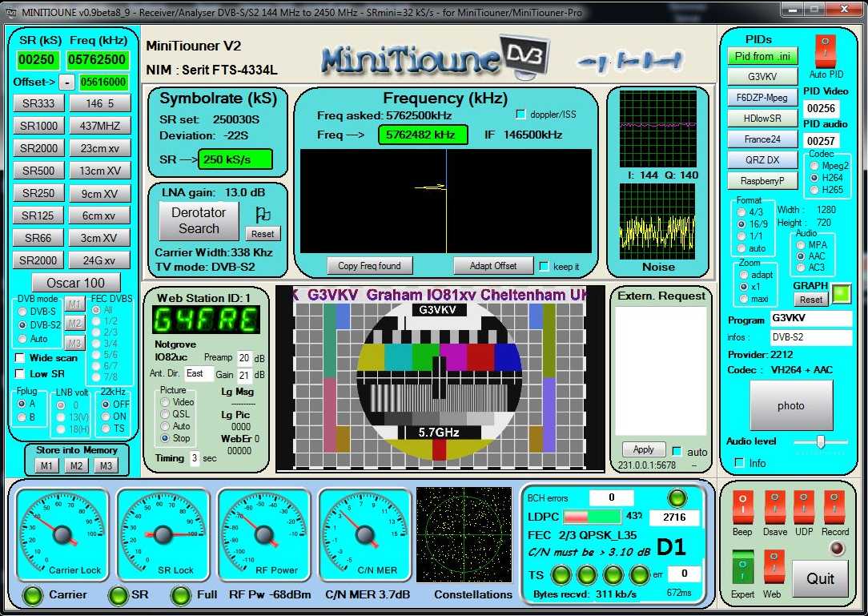Image resolution: width=868 pixels, height=616 pixels.
Task: Select the QRZ DX PID preset
Action: [x=762, y=159]
